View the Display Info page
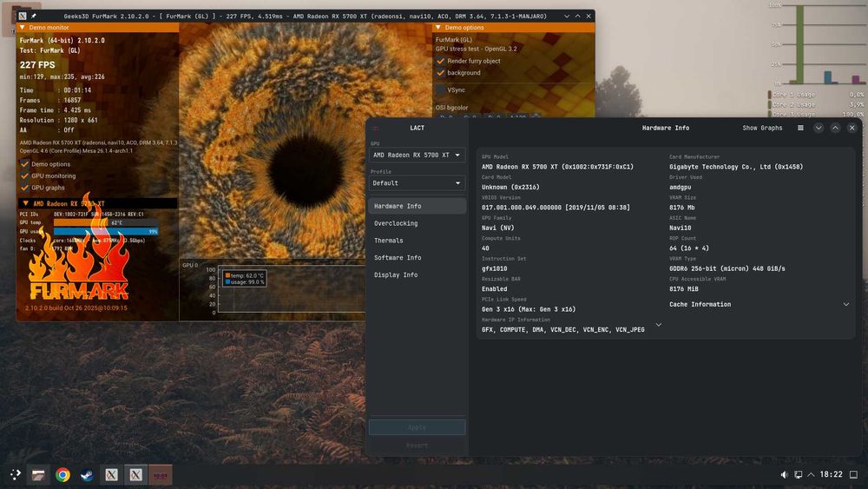Viewport: 868px width, 489px height. click(417, 274)
